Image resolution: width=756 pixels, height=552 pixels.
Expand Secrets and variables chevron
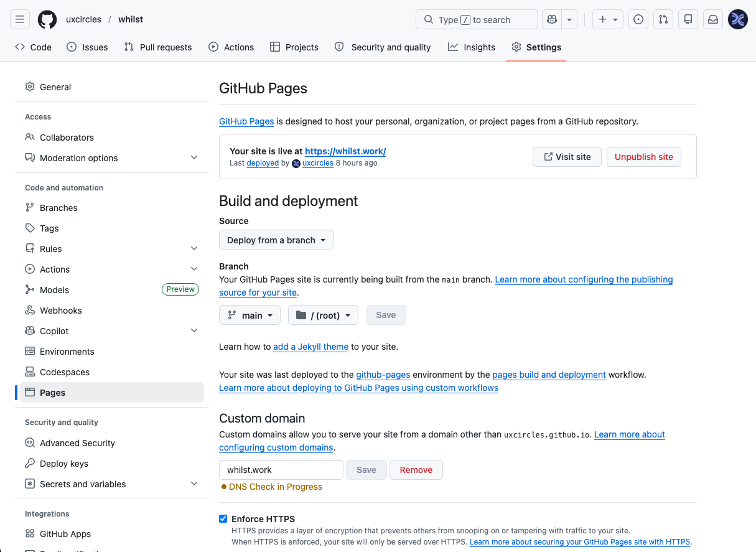(x=194, y=484)
